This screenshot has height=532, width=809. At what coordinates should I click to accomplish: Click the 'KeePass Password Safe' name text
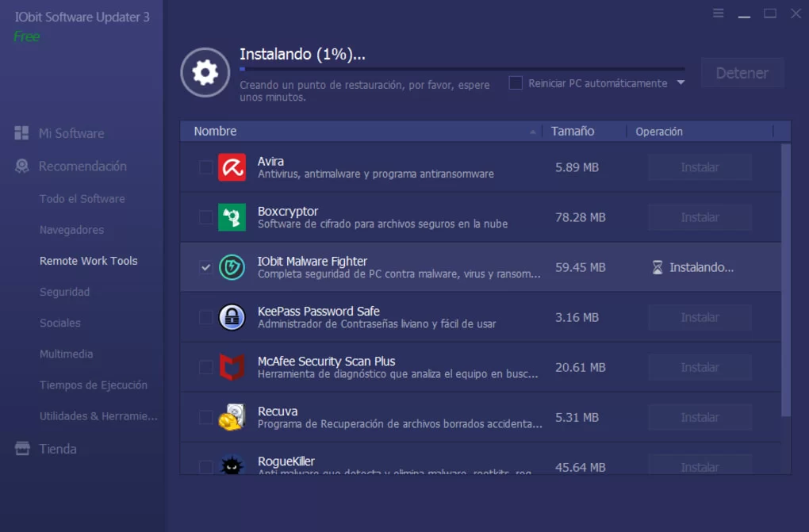coord(318,311)
